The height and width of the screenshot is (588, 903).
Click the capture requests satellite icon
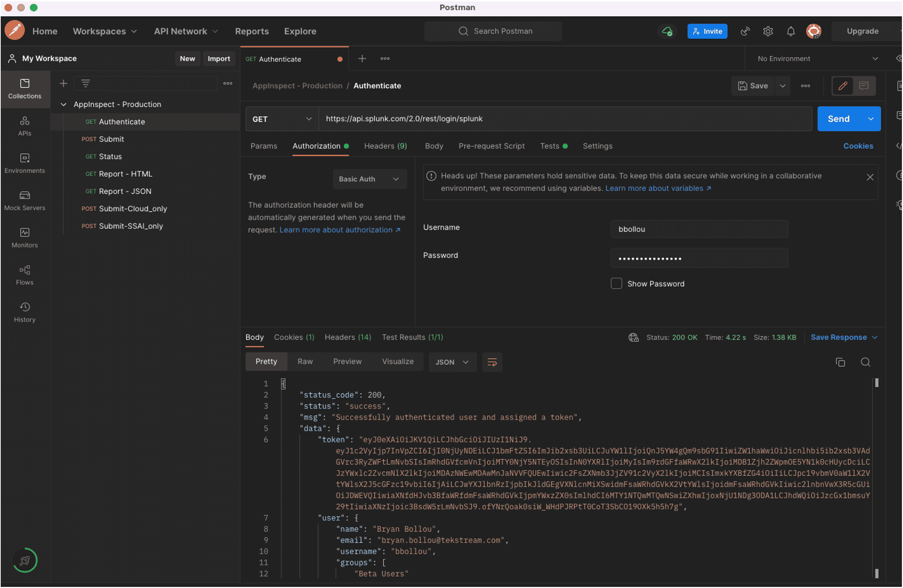click(745, 31)
